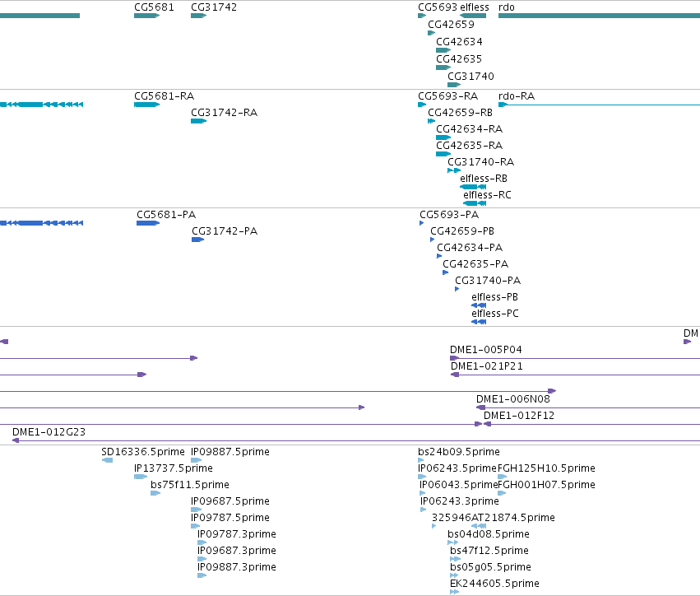Select the CG5693-RA transcript label

(447, 96)
